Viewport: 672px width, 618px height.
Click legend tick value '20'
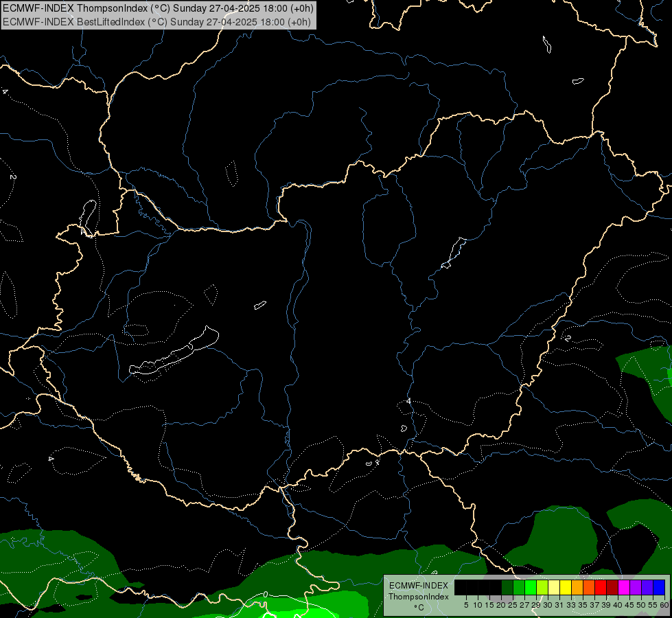[501, 605]
